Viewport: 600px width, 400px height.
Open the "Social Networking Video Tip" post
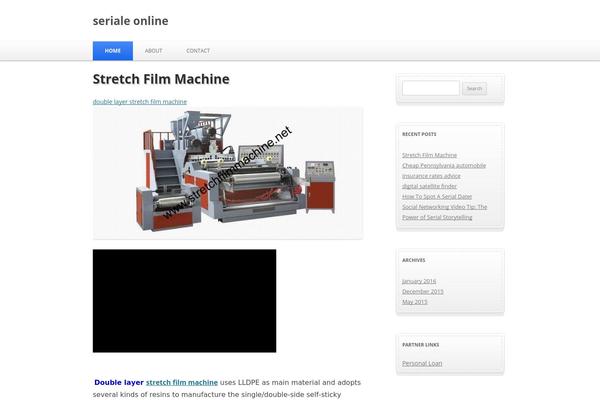click(x=444, y=207)
